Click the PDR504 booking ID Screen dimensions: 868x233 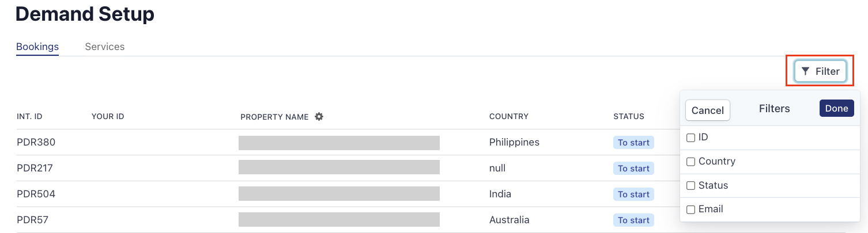36,194
